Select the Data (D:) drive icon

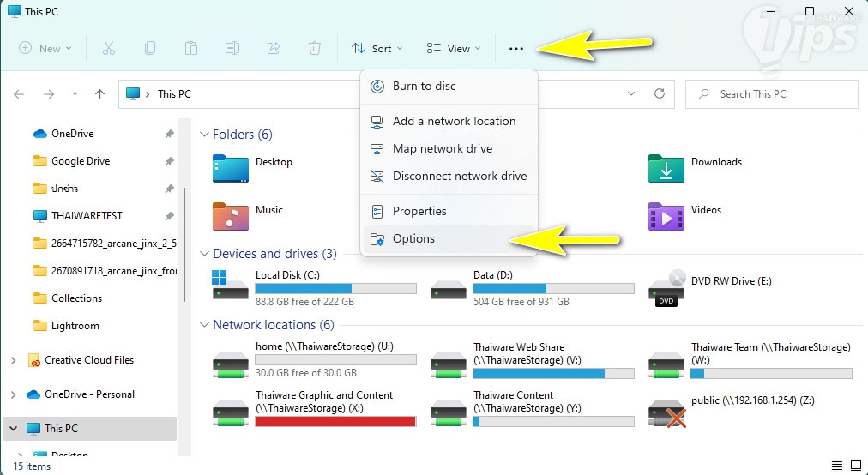pyautogui.click(x=449, y=290)
